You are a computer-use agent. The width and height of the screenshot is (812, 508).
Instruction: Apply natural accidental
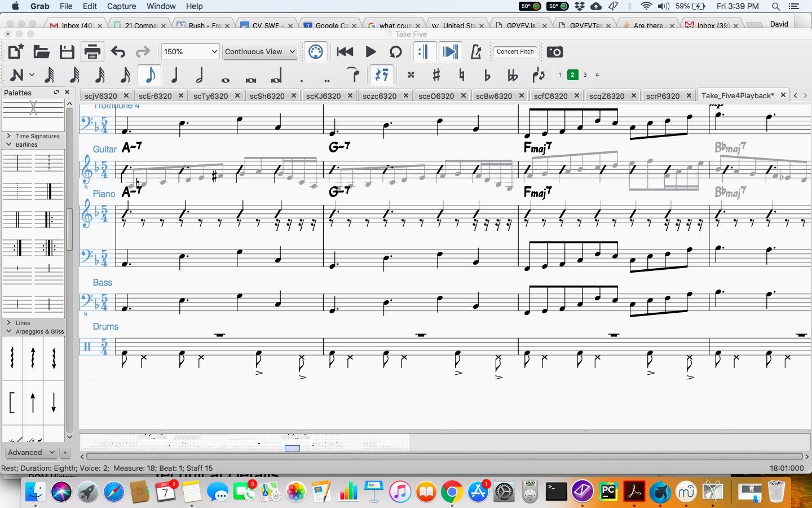462,75
